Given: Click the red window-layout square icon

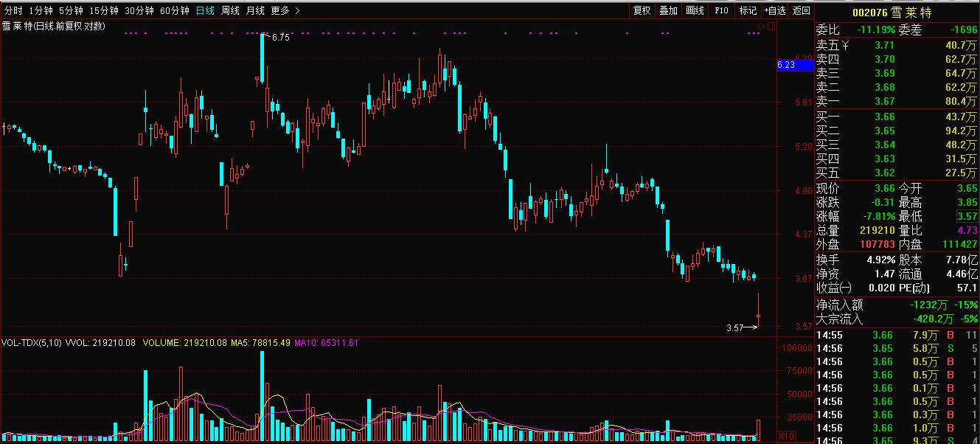Looking at the screenshot, I should pyautogui.click(x=771, y=27).
